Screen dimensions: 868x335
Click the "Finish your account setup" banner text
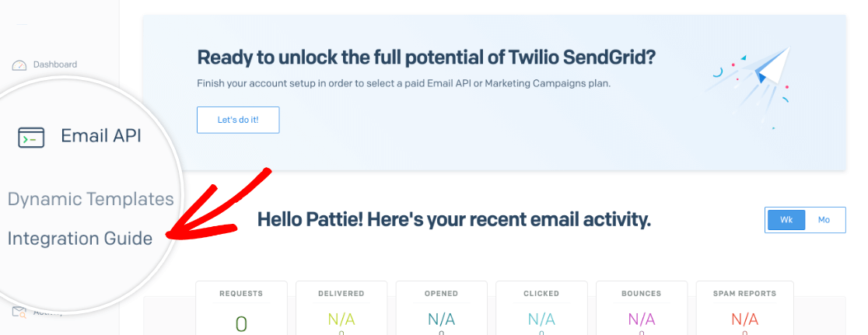(404, 85)
